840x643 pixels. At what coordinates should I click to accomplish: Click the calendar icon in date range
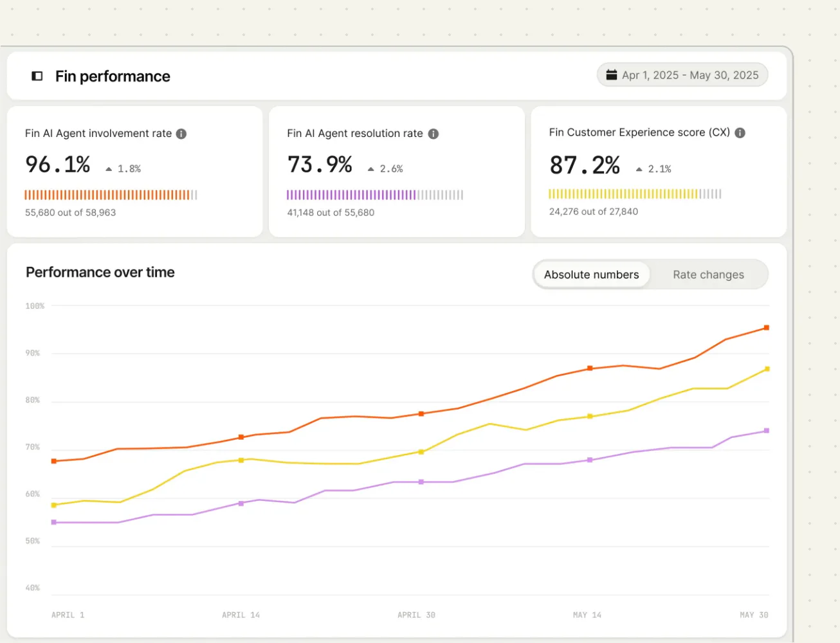612,75
